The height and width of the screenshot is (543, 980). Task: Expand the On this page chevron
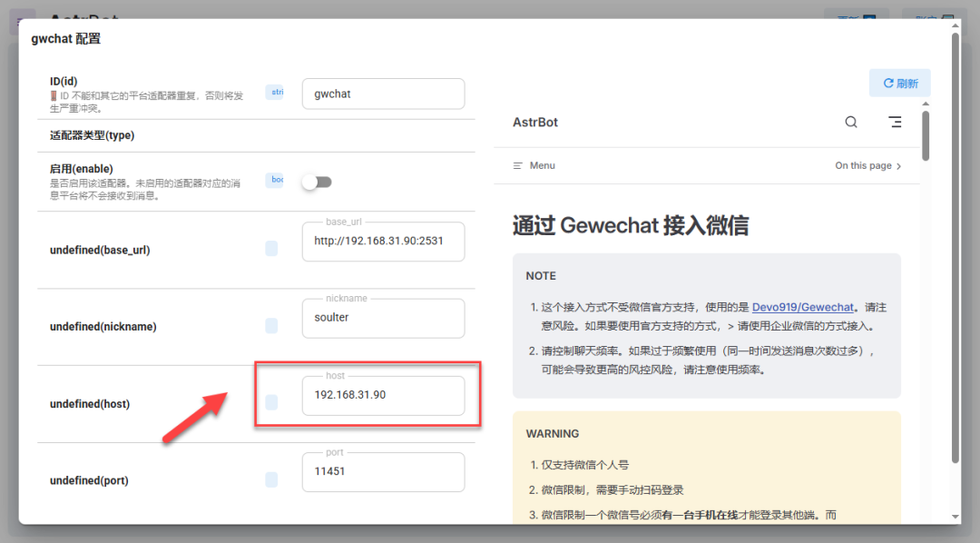[x=898, y=166]
